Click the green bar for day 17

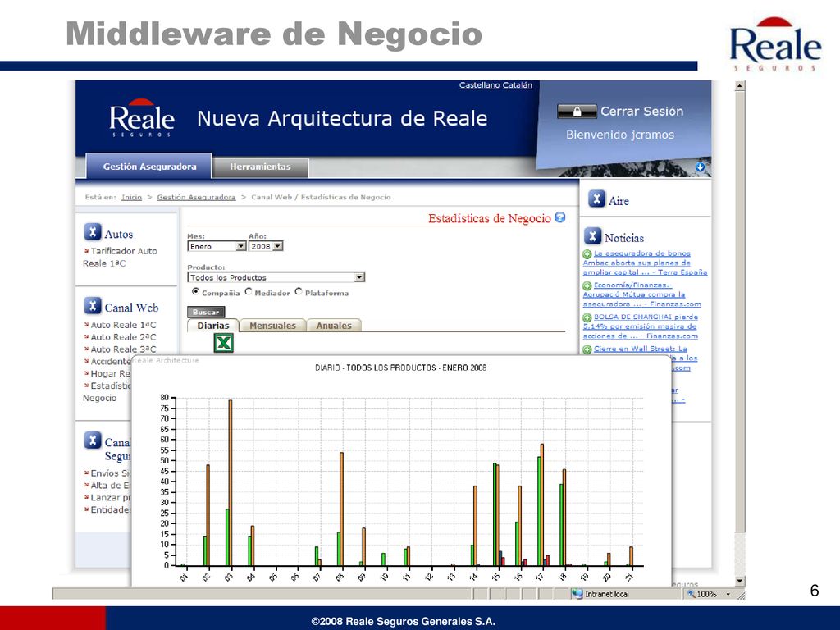pyautogui.click(x=539, y=511)
